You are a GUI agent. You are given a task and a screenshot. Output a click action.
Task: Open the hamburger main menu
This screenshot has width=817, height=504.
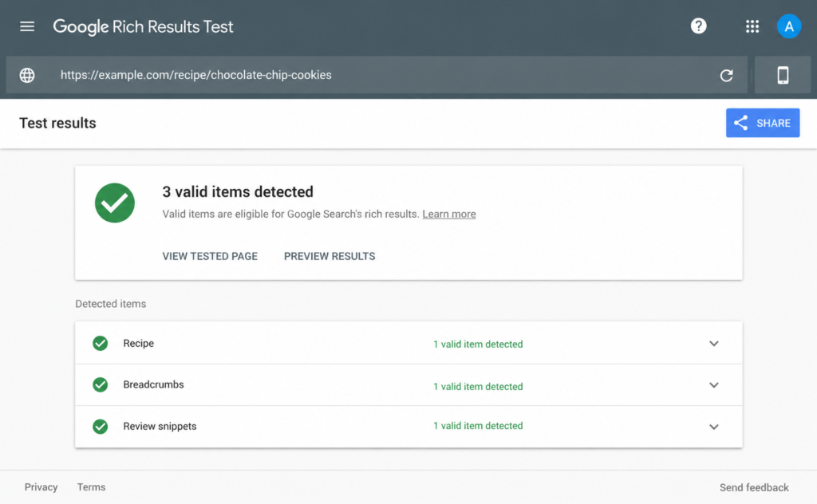click(27, 26)
